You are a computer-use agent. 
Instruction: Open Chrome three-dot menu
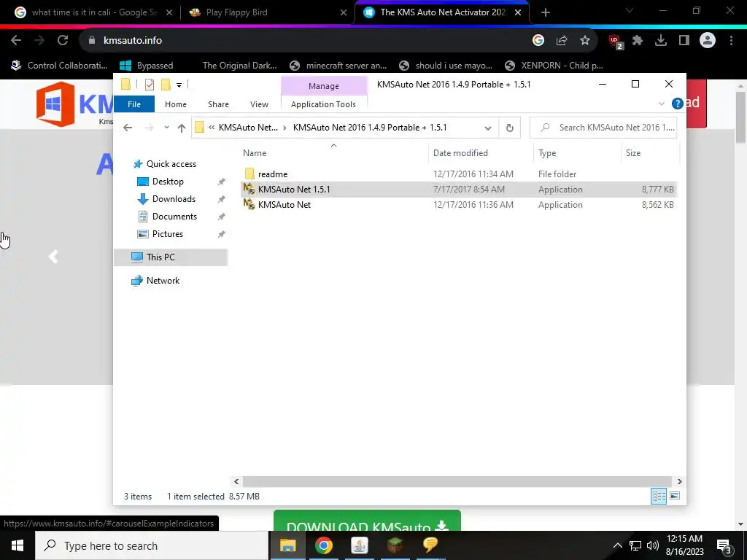731,41
